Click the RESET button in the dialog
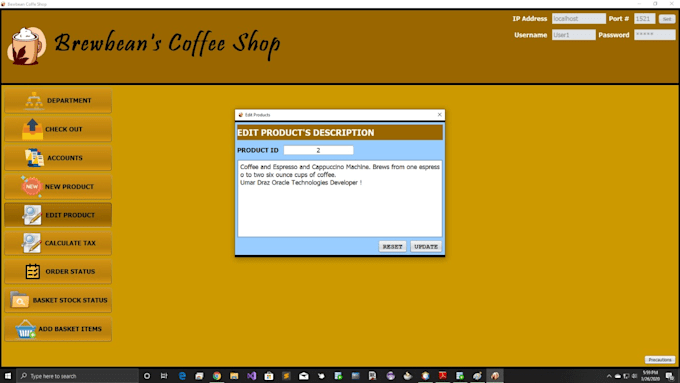This screenshot has height=383, width=680. pos(392,246)
